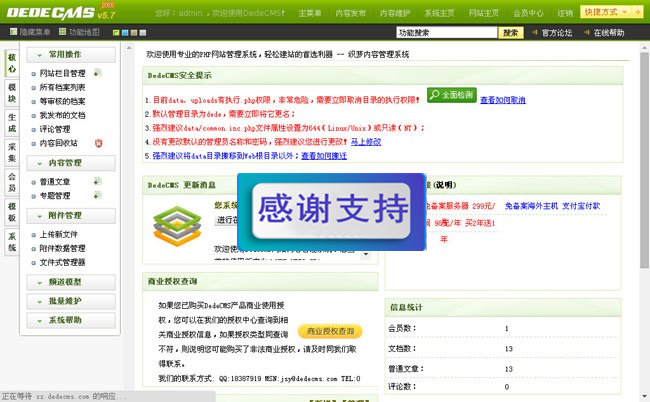Open 评论管理 in sidebar
Screen dimensions: 650x402
point(55,129)
